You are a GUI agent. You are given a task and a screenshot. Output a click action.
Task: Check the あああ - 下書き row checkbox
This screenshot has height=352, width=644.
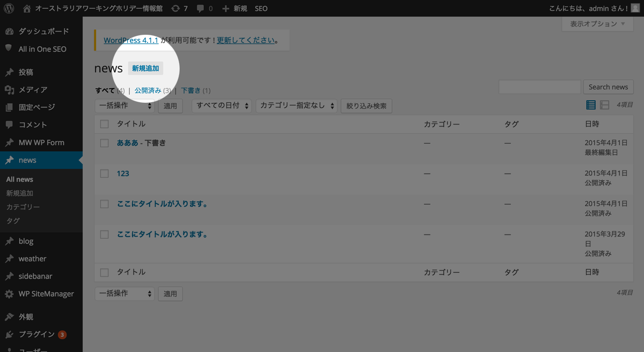point(104,143)
